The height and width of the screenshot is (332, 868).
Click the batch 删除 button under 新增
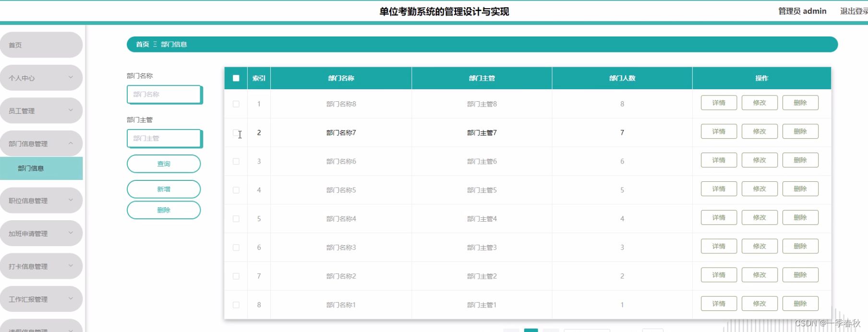tap(164, 210)
